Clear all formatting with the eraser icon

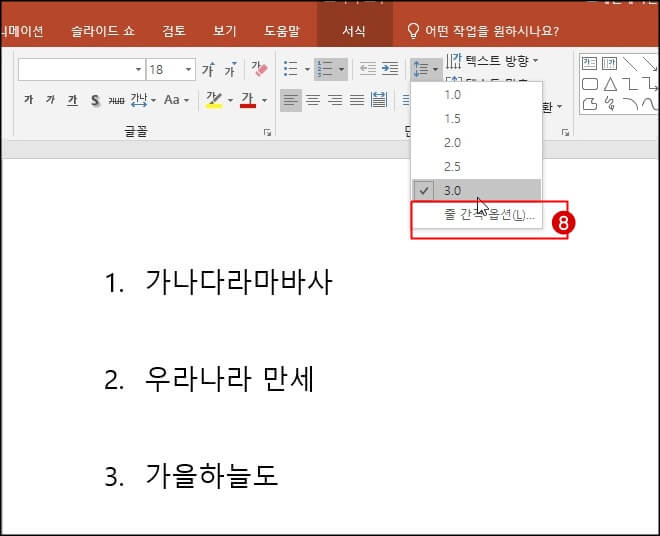click(x=259, y=69)
